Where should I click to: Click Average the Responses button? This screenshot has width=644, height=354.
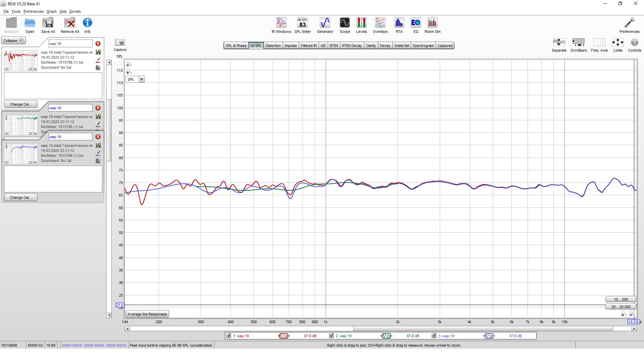[147, 314]
